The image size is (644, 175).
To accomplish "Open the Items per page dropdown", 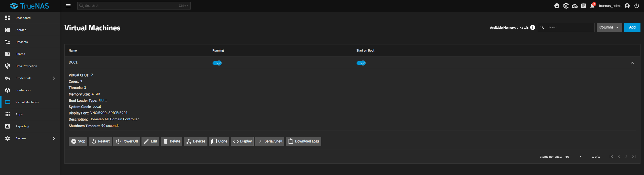I will pyautogui.click(x=574, y=157).
